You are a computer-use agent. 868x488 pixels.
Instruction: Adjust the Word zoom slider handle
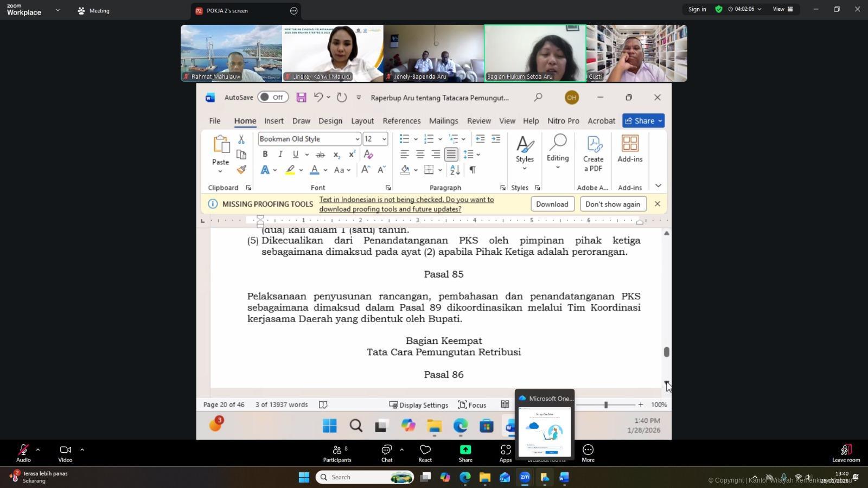[x=606, y=404]
